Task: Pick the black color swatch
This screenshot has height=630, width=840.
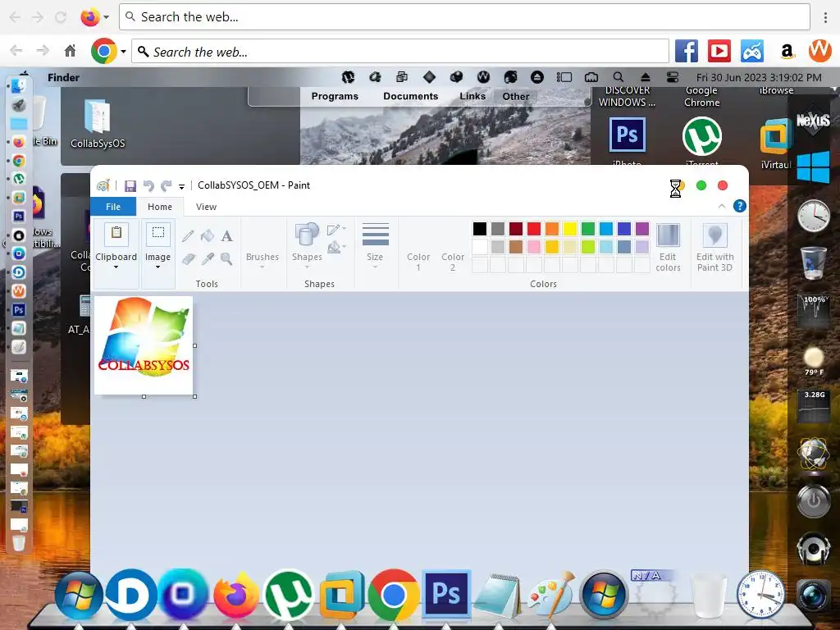Action: point(480,229)
